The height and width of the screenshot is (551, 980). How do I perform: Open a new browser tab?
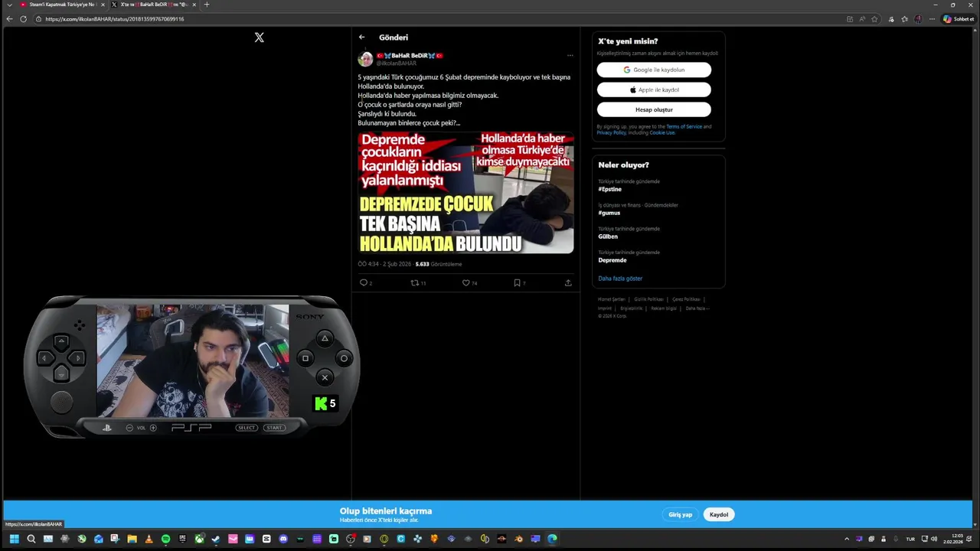coord(206,5)
